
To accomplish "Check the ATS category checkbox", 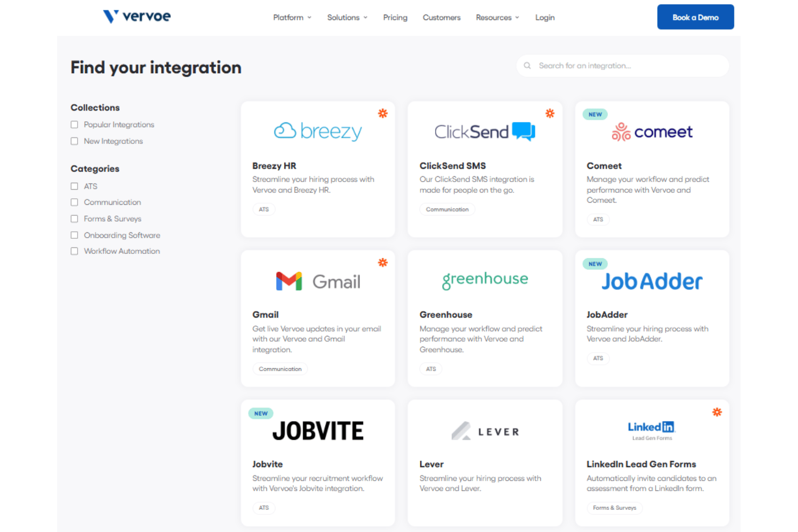I will click(74, 186).
